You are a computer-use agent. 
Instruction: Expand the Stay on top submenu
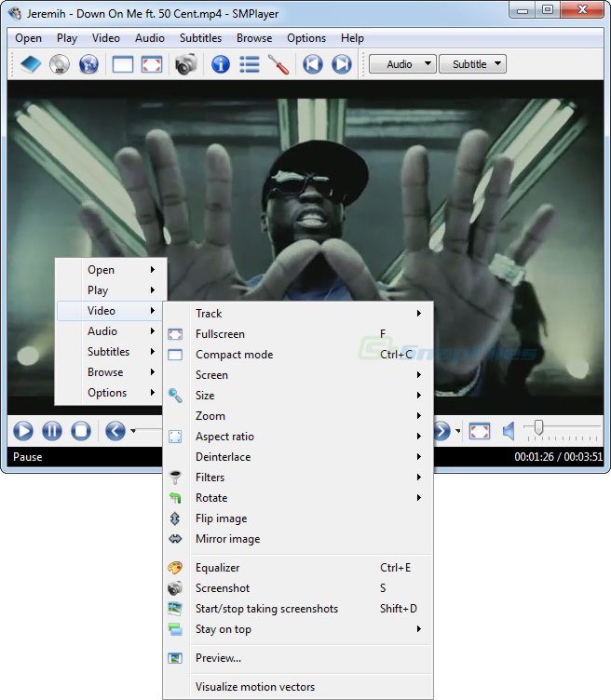298,629
